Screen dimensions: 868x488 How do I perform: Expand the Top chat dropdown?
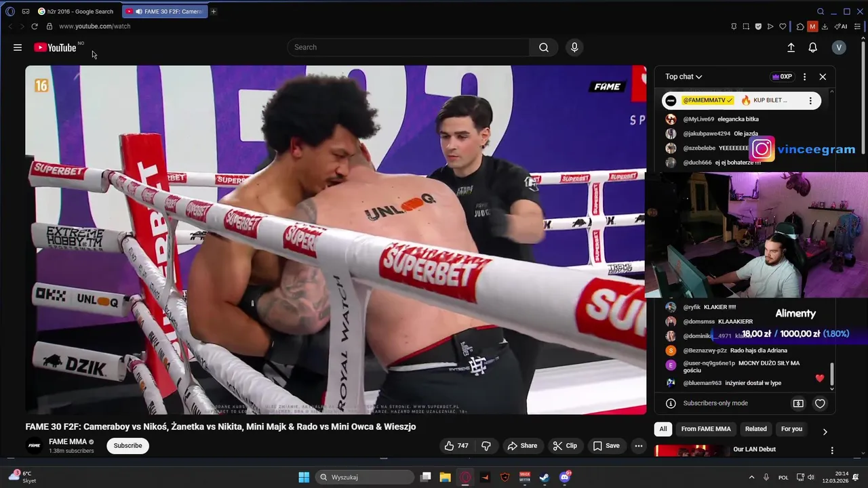[684, 77]
